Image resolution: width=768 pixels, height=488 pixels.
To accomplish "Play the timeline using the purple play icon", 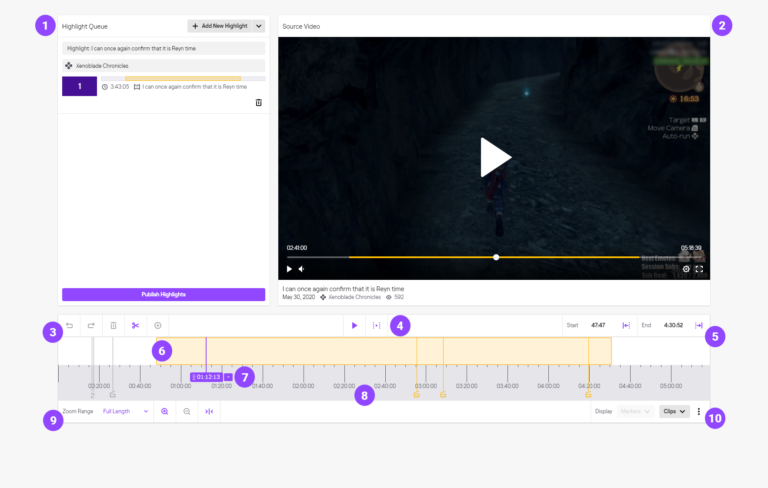I will click(x=355, y=326).
